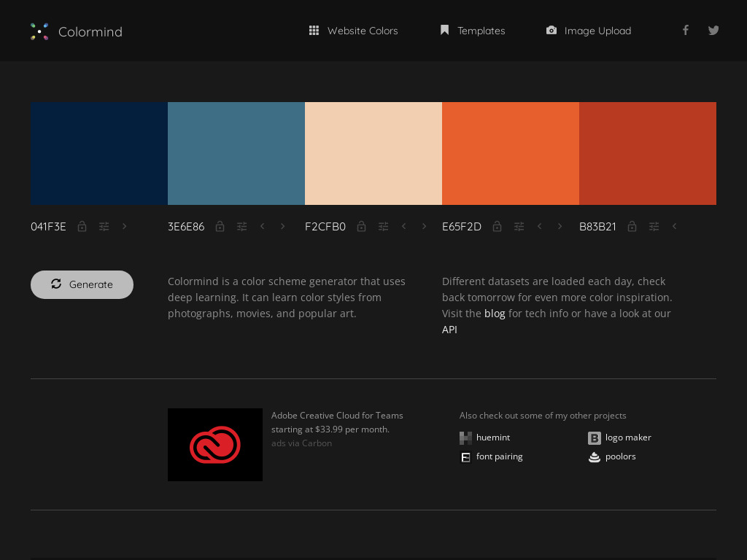
Task: Open the ads via Carbon link
Action: (x=301, y=443)
